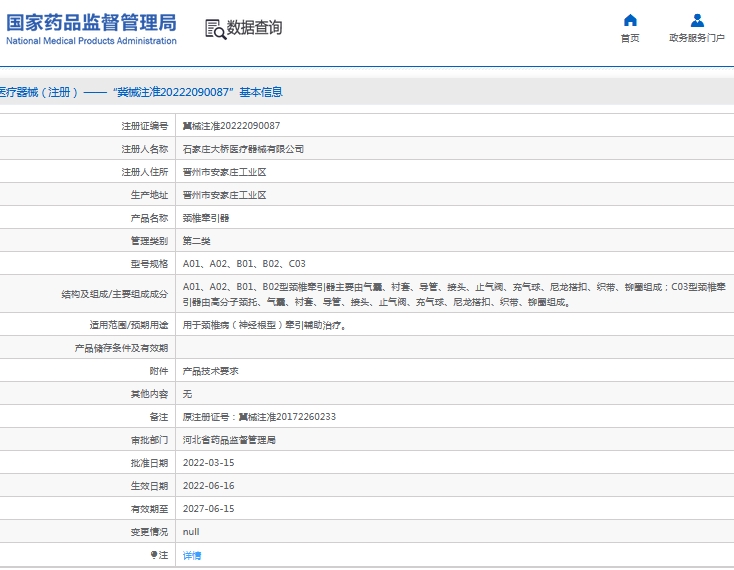Screen dimensions: 734x570
Task: Click the 审批部门 row label
Action: (x=149, y=440)
